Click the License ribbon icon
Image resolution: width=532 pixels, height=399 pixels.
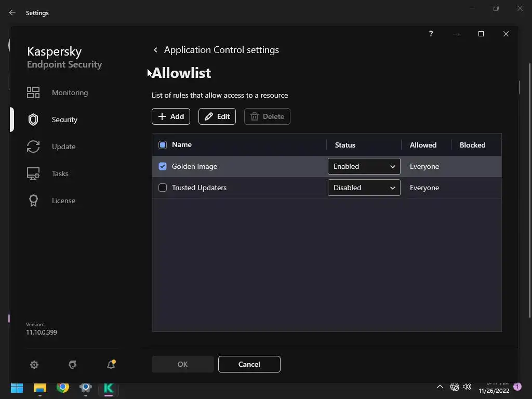click(33, 201)
